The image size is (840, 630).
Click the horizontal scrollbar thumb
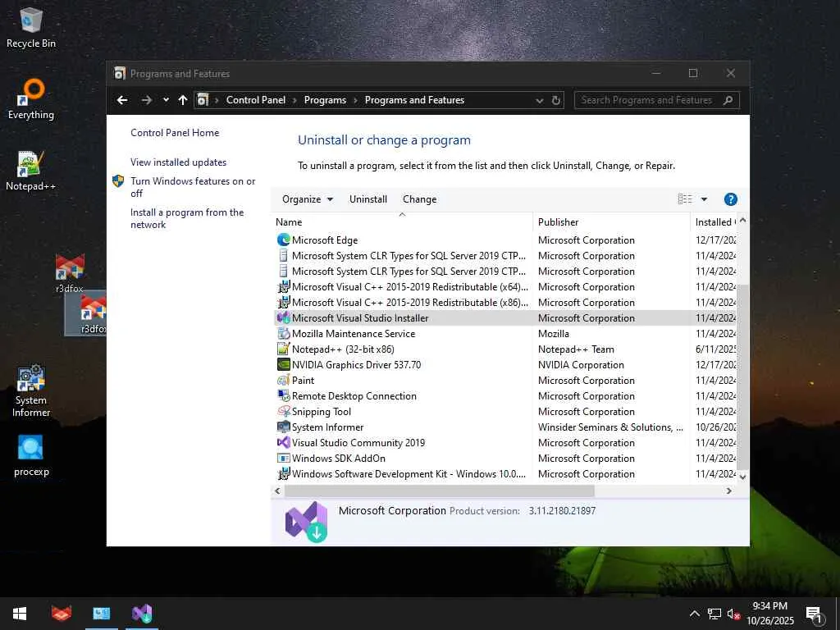pos(440,491)
